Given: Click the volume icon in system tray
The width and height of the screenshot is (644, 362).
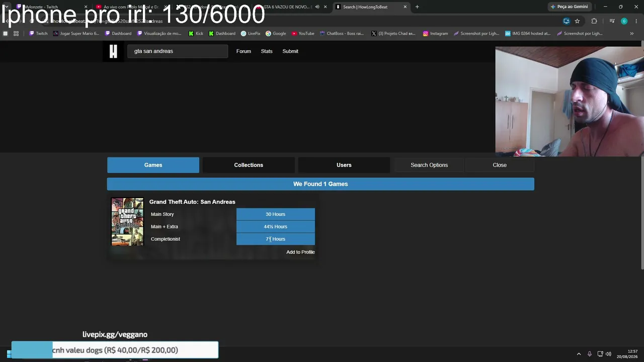Looking at the screenshot, I should click(x=609, y=354).
